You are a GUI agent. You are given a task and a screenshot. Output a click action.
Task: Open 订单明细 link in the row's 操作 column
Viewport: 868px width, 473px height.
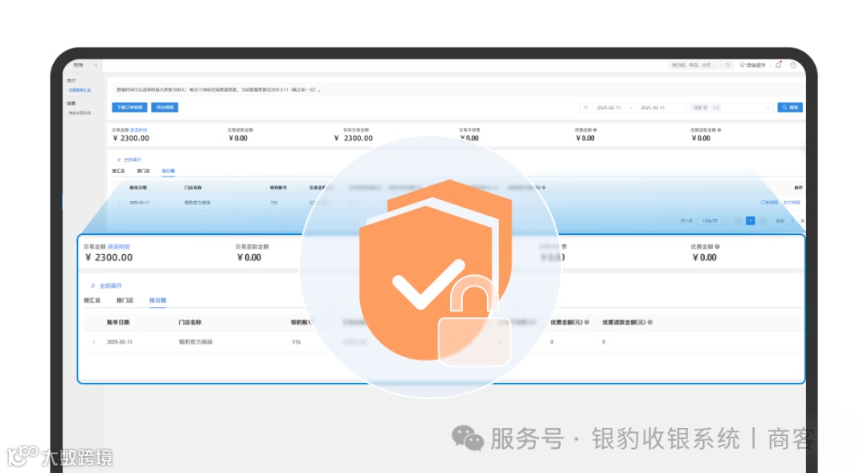click(769, 203)
